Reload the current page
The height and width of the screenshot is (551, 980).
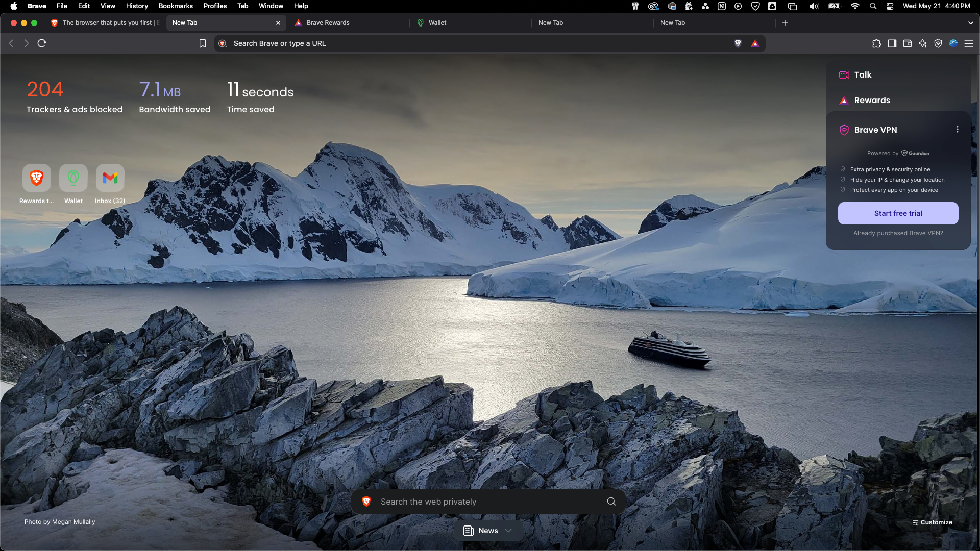click(x=41, y=43)
